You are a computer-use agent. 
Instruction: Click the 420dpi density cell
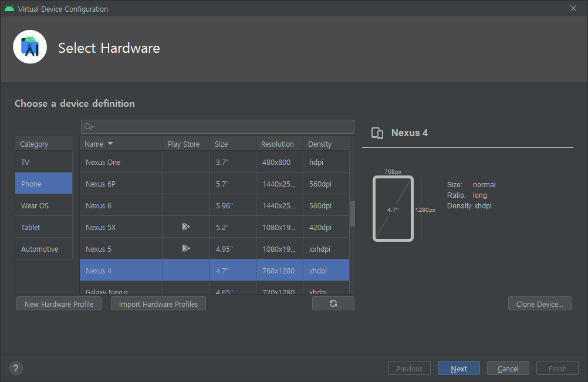(x=326, y=227)
